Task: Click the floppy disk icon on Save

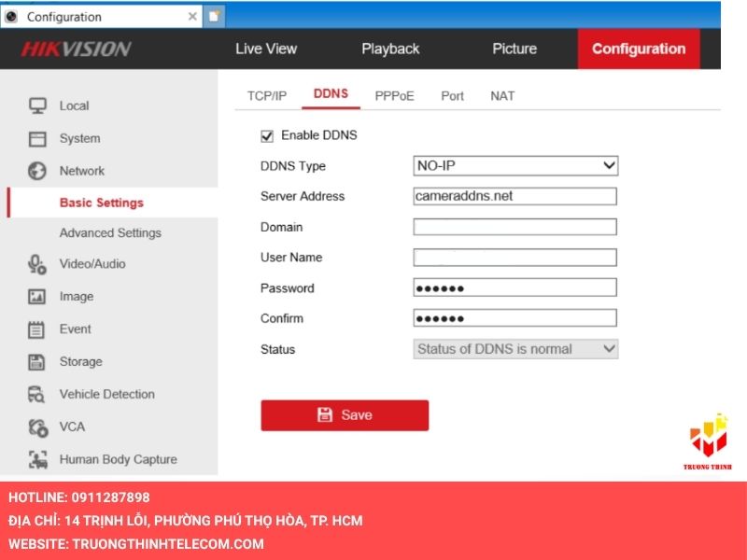Action: (325, 414)
